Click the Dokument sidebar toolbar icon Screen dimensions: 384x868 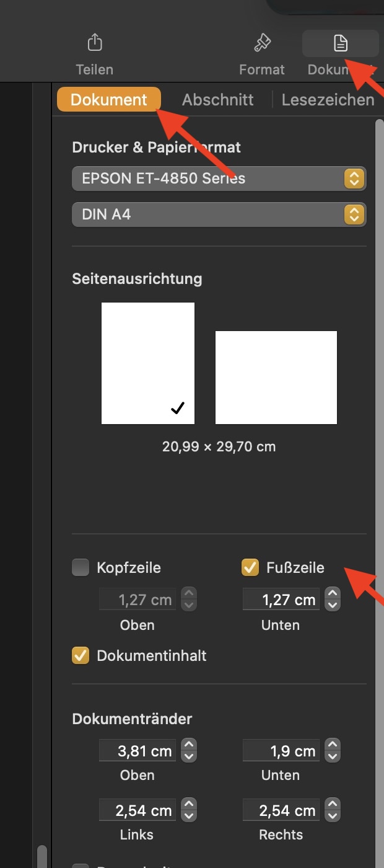pyautogui.click(x=340, y=43)
